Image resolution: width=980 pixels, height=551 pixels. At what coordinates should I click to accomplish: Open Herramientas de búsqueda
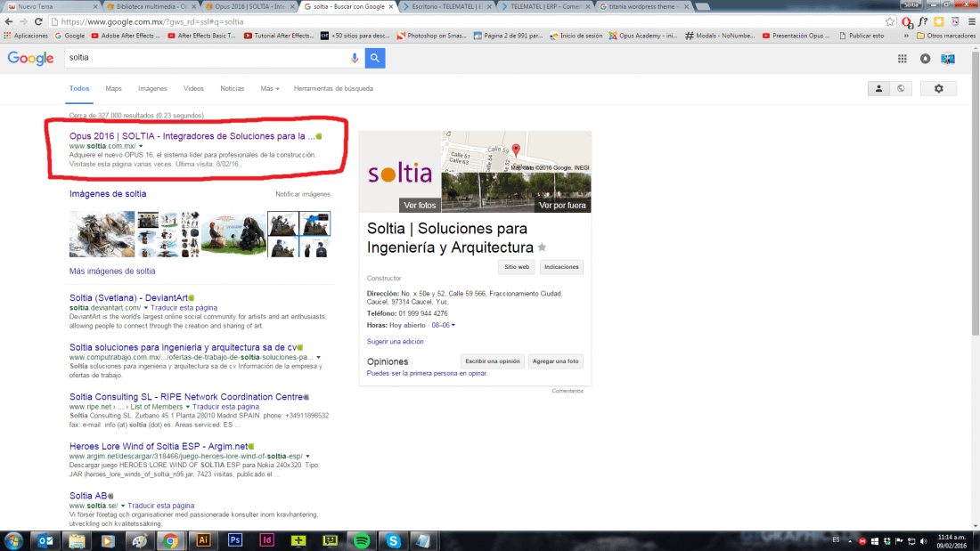click(333, 89)
